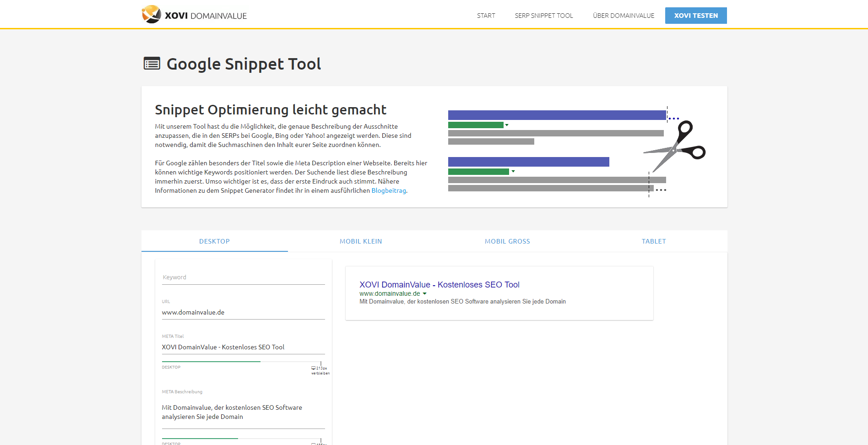Click the scissors illustration
Image resolution: width=868 pixels, height=445 pixels.
[674, 146]
